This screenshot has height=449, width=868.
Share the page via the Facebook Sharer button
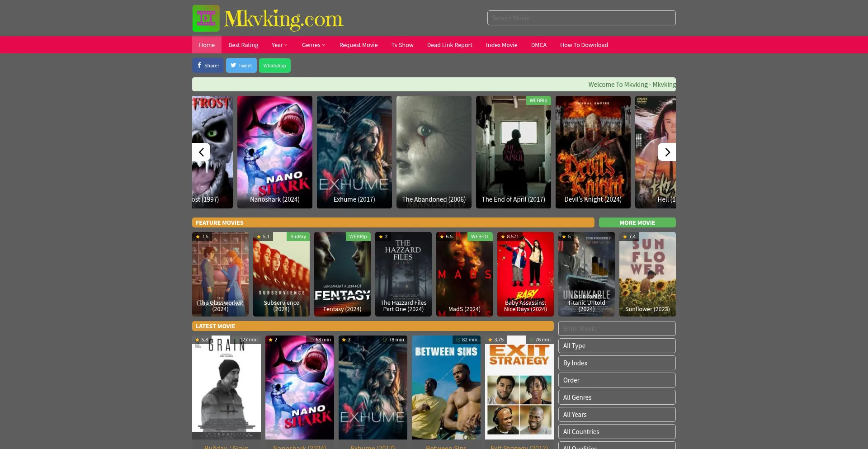pyautogui.click(x=208, y=66)
